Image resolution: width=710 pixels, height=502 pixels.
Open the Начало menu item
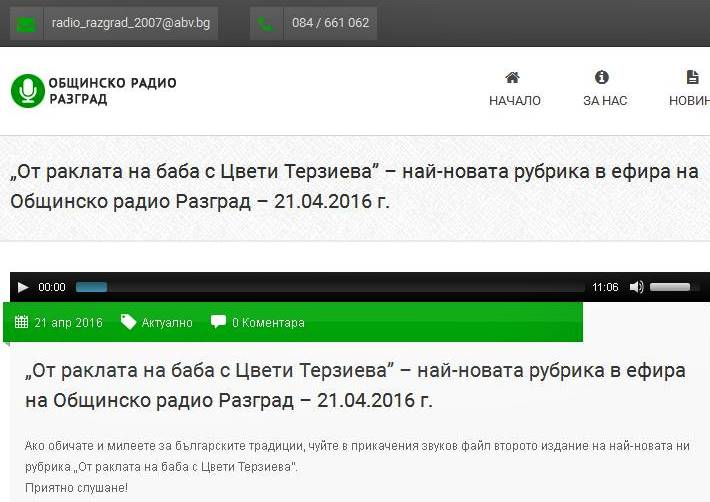click(x=514, y=100)
